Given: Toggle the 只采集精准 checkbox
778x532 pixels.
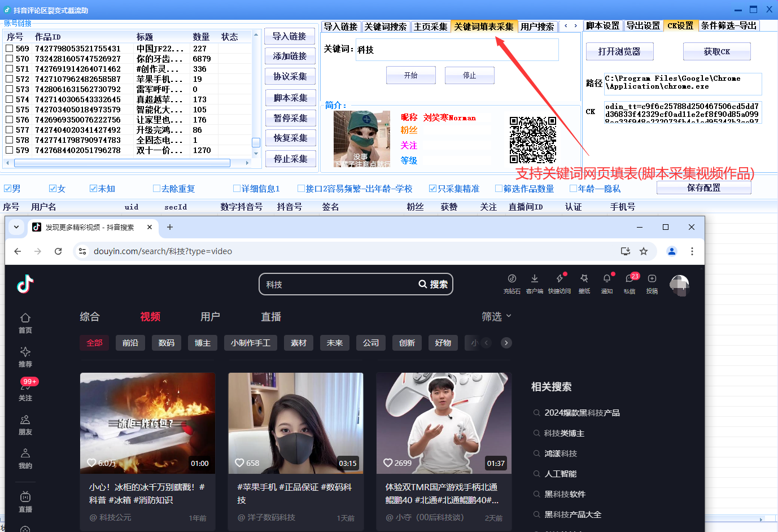Looking at the screenshot, I should point(432,189).
